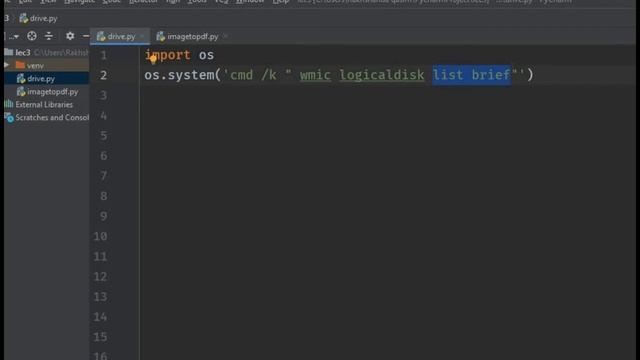This screenshot has width=640, height=360.
Task: Click the word 'logicaldisk' in the string
Action: [x=382, y=75]
